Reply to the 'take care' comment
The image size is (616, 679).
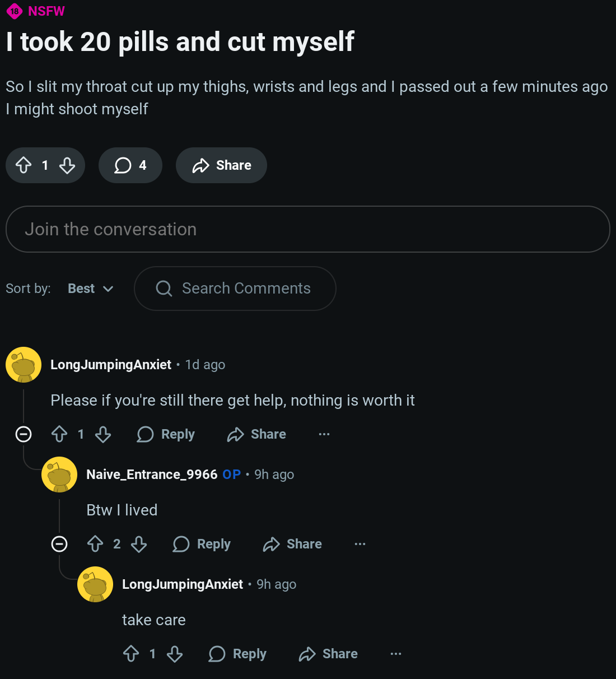[238, 654]
